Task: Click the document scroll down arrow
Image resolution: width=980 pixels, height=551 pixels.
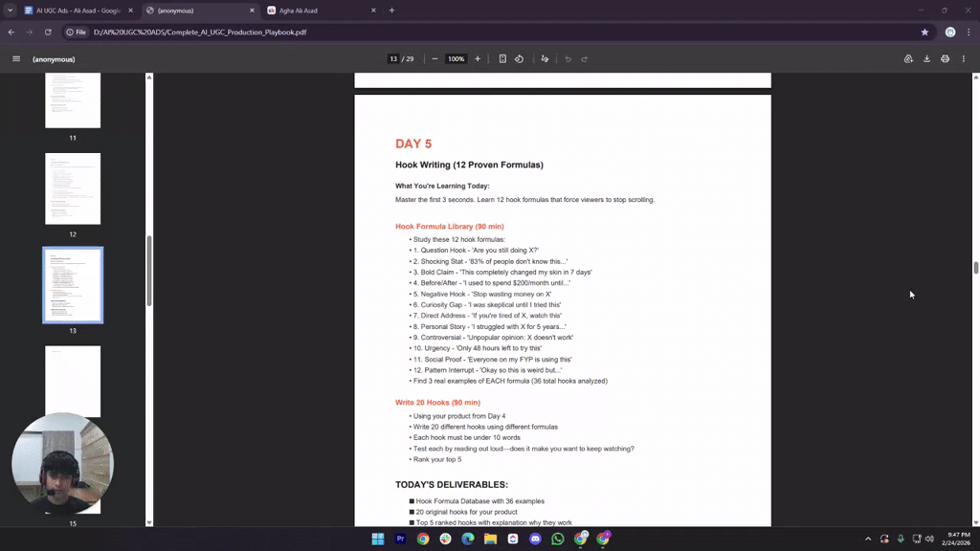Action: [x=975, y=522]
